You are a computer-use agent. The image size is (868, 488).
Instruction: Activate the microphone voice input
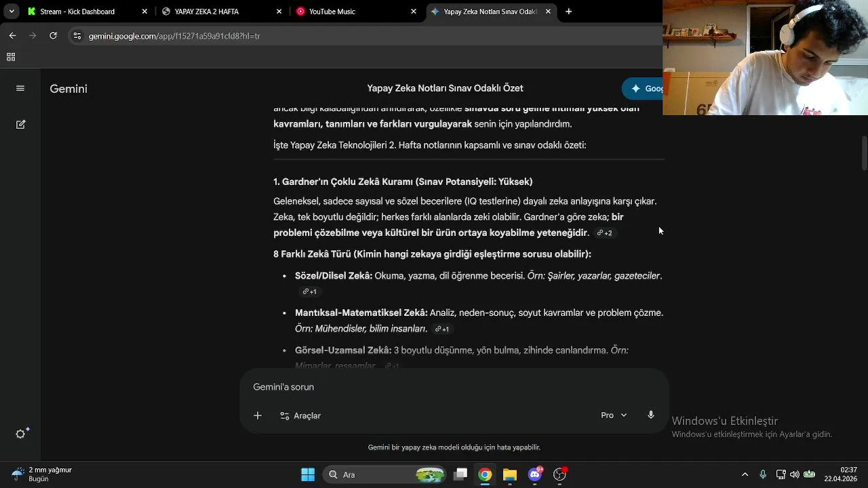click(651, 415)
